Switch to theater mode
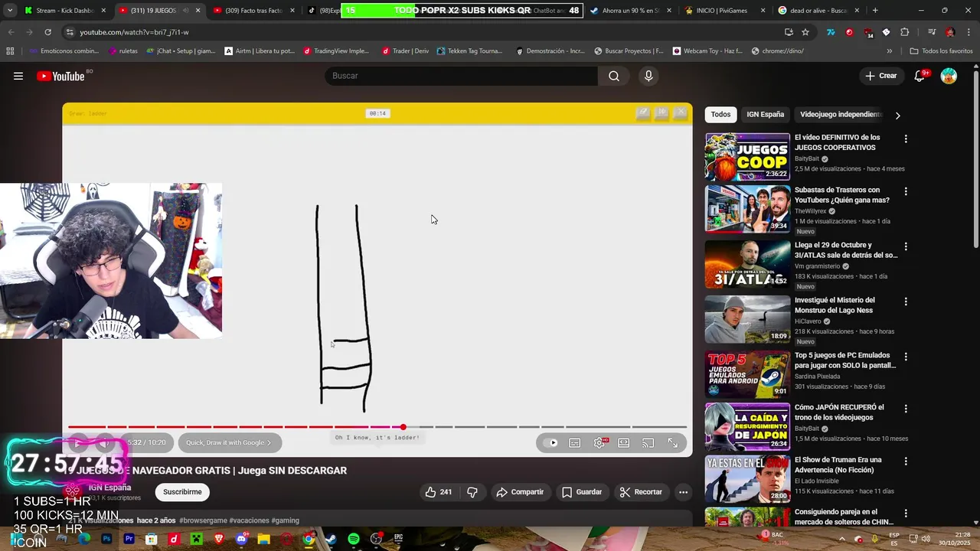 (624, 442)
